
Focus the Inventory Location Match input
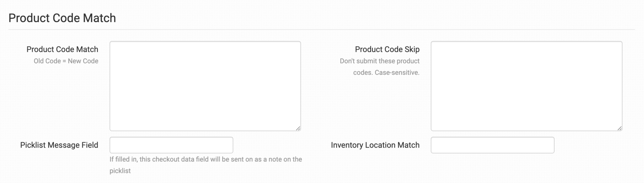[493, 145]
